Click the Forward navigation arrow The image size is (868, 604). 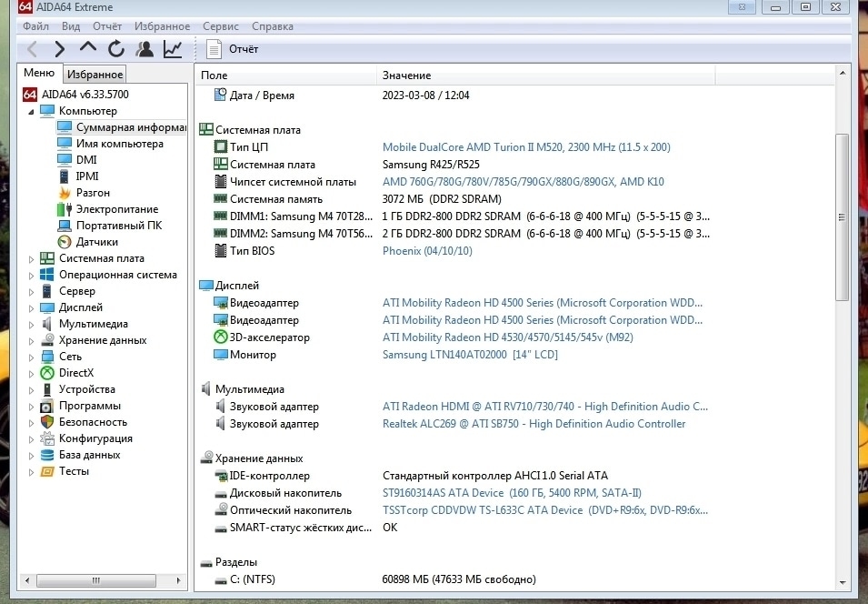[60, 49]
